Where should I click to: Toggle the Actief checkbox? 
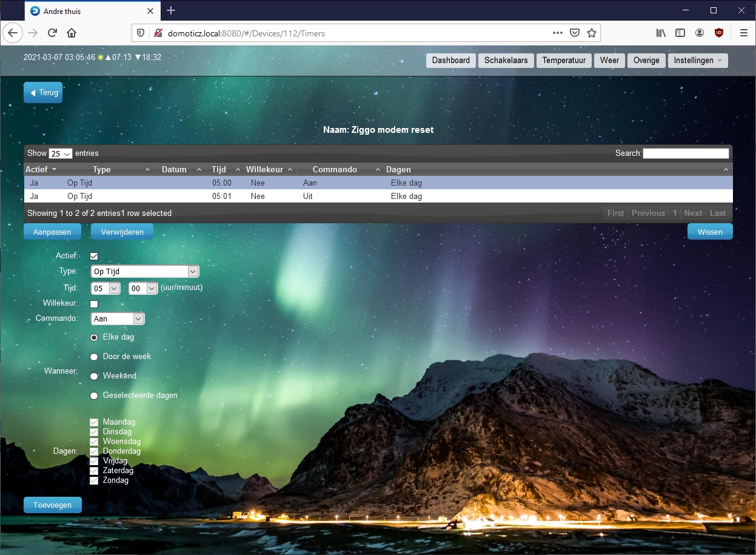point(94,256)
